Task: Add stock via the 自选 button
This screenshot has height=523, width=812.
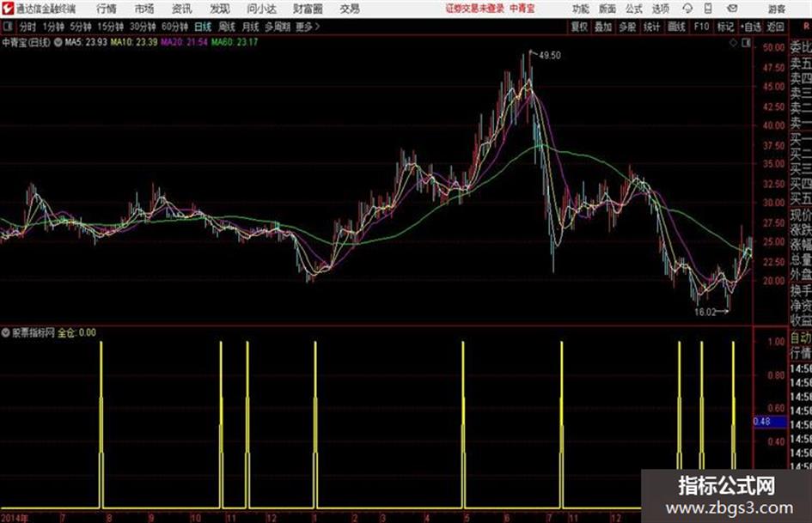Action: coord(751,27)
